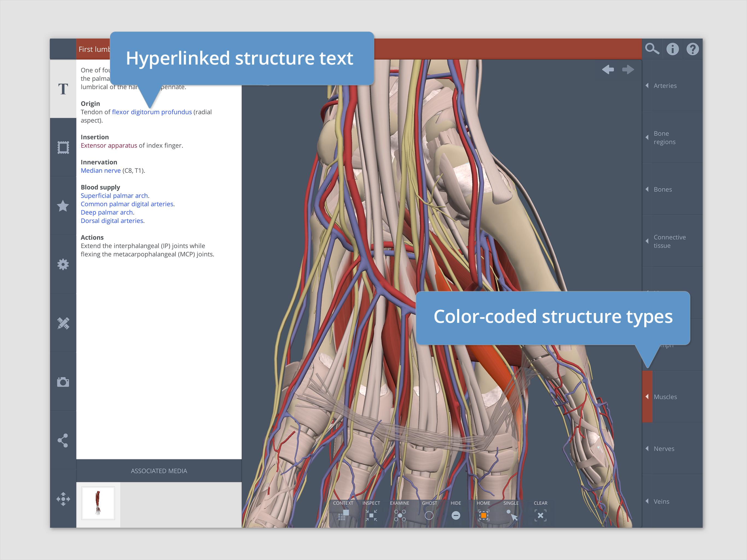Click the red Muscles color tab
The width and height of the screenshot is (747, 560).
647,397
